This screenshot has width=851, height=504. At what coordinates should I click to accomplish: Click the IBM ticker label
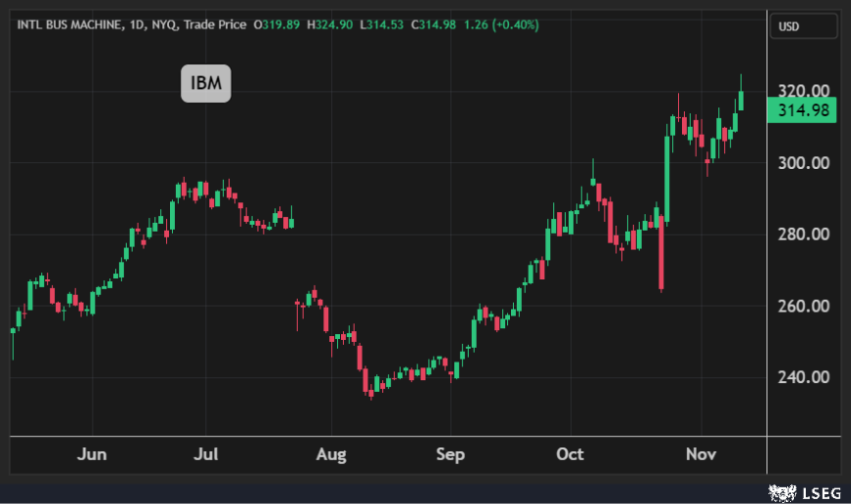click(205, 84)
